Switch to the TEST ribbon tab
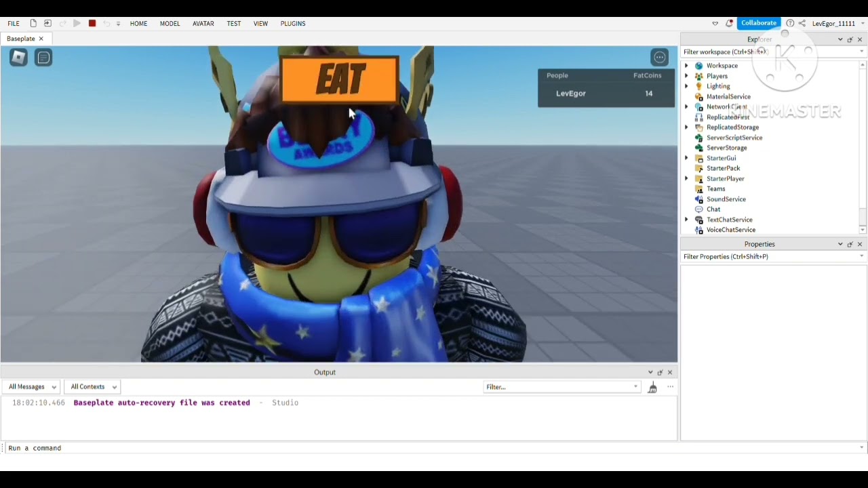 point(234,23)
